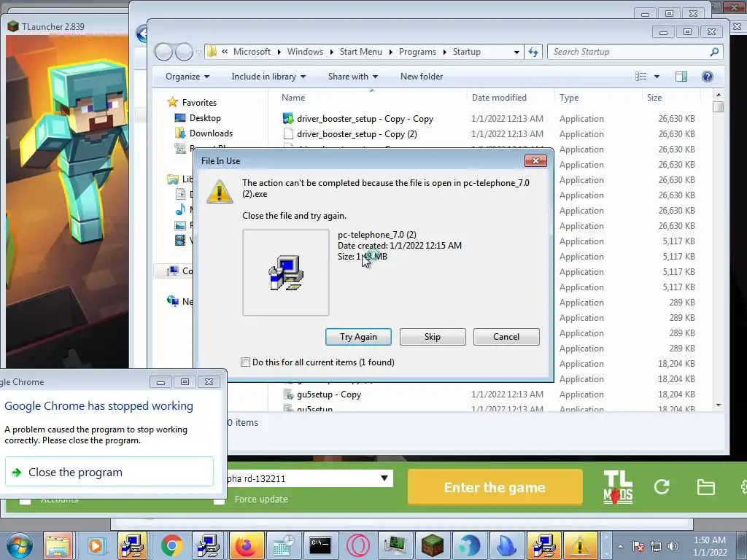Screen dimensions: 747x560
Task: Open Explorer help icon
Action: coord(708,77)
